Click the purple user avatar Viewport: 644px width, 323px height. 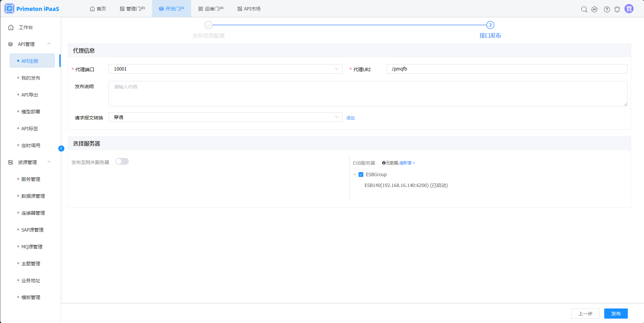coord(629,9)
